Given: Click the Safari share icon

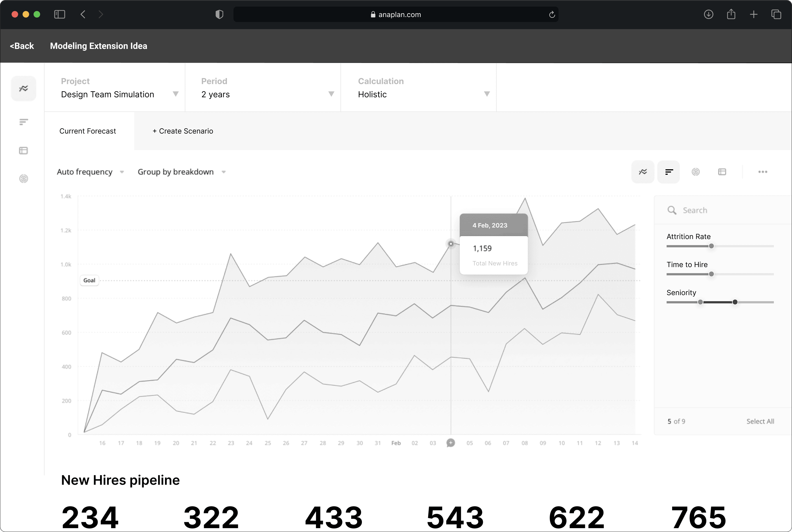Looking at the screenshot, I should coord(731,14).
